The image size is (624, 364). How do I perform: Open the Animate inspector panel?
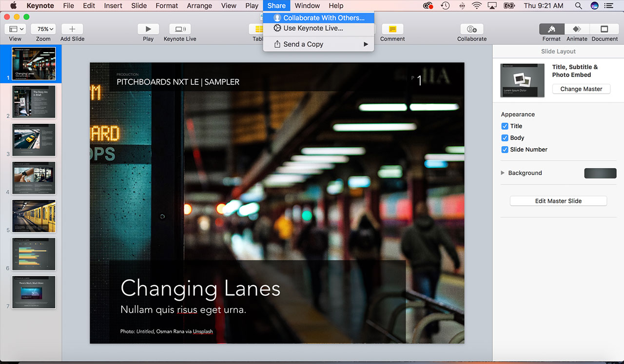[577, 29]
